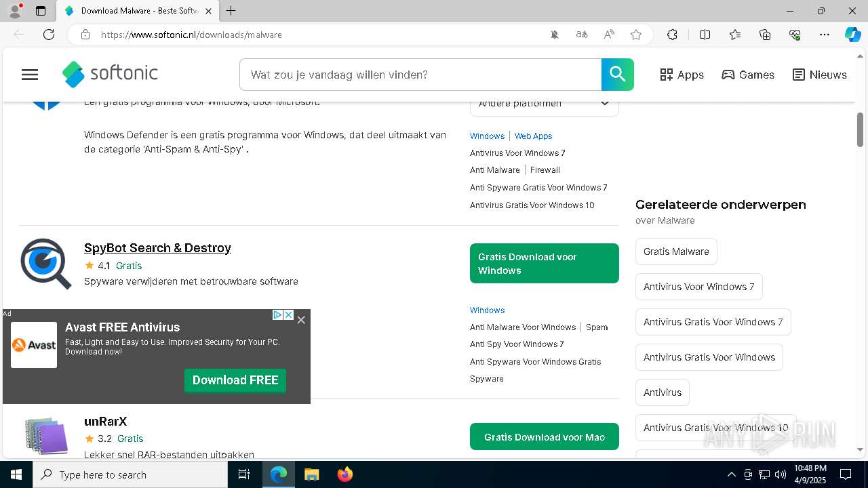Click the green search magnifier button

click(618, 75)
